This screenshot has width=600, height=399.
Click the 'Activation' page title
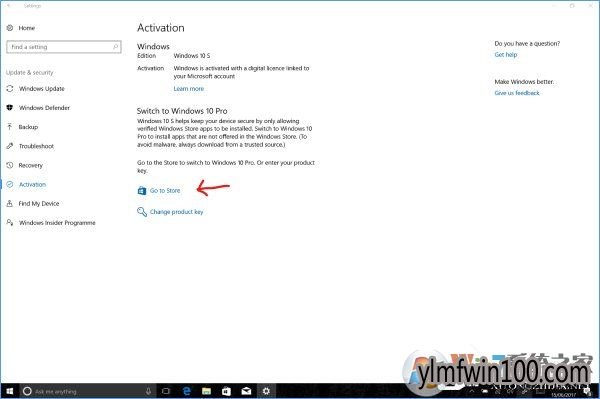pyautogui.click(x=161, y=28)
